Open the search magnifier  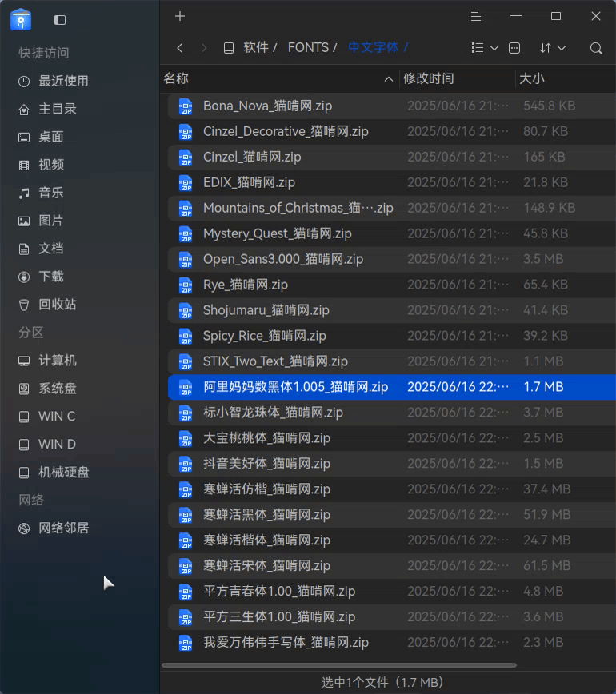pos(596,48)
